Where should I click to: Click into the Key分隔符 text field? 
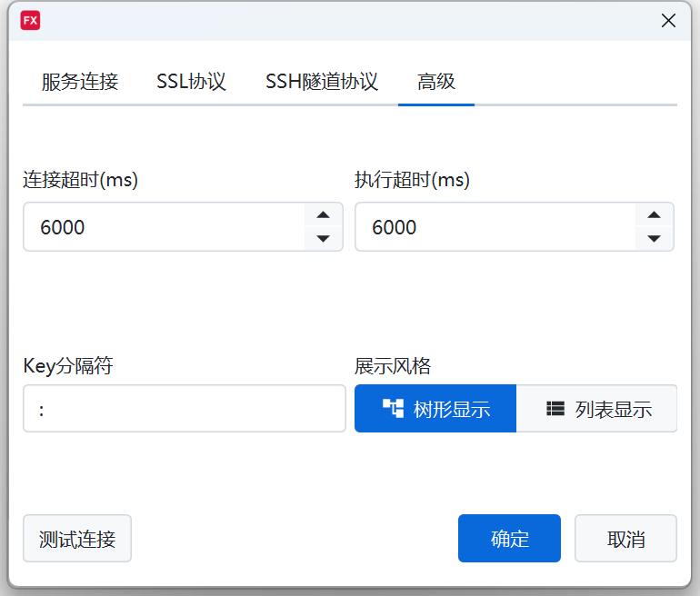(x=184, y=409)
